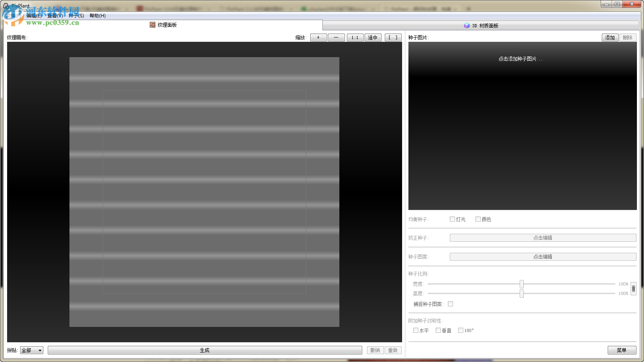Click the 删除 seed image button
This screenshot has width=644, height=362.
click(x=628, y=37)
